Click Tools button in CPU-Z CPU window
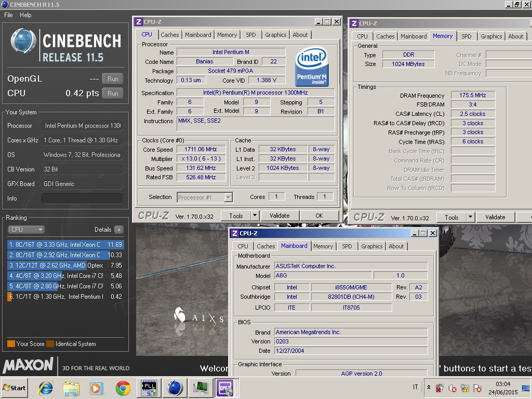Screen dimensions: 532x399 coord(236,216)
